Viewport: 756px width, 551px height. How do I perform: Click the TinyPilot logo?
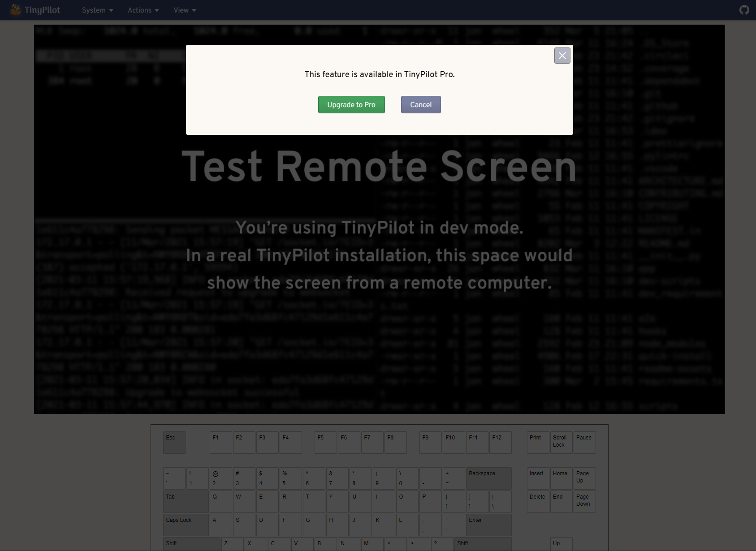tap(35, 10)
